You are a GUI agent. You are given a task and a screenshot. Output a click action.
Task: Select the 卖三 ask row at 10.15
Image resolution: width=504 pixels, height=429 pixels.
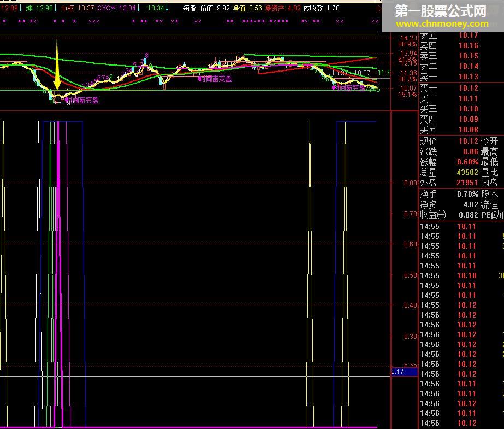click(x=461, y=56)
